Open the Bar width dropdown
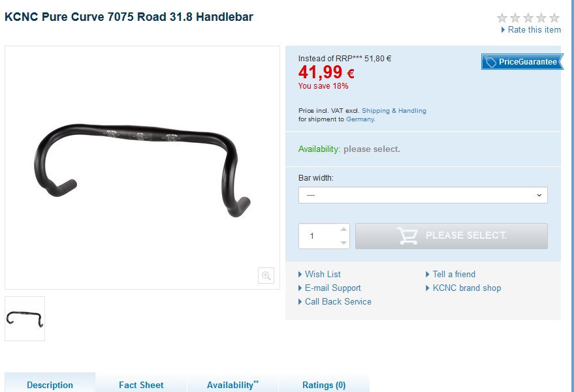This screenshot has width=574, height=392. click(x=423, y=195)
